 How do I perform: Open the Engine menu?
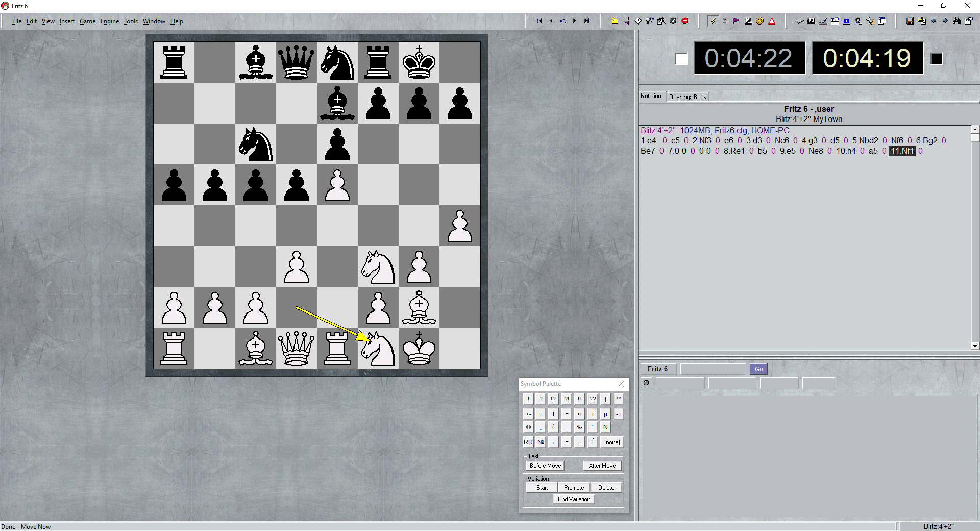tap(109, 21)
